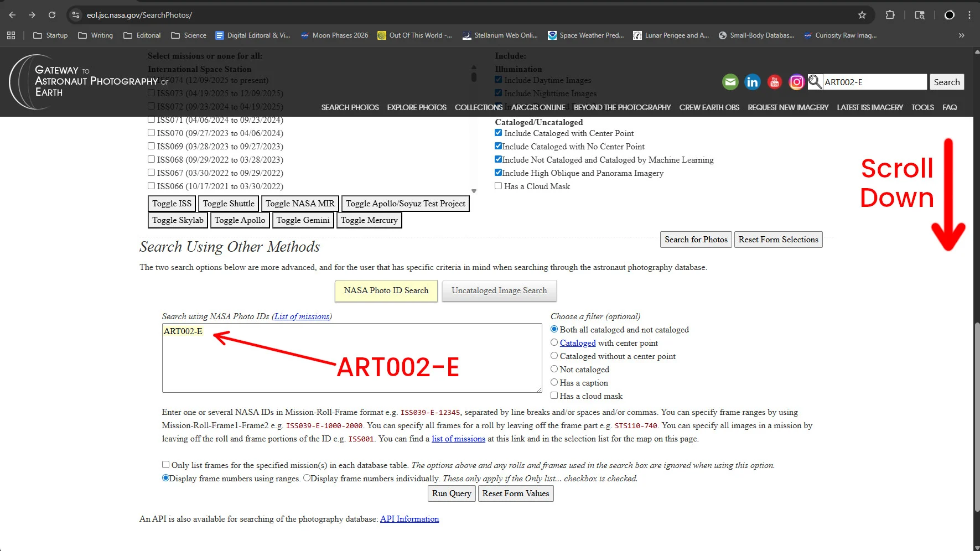
Task: Bookmark this page with the star icon
Action: (x=862, y=15)
